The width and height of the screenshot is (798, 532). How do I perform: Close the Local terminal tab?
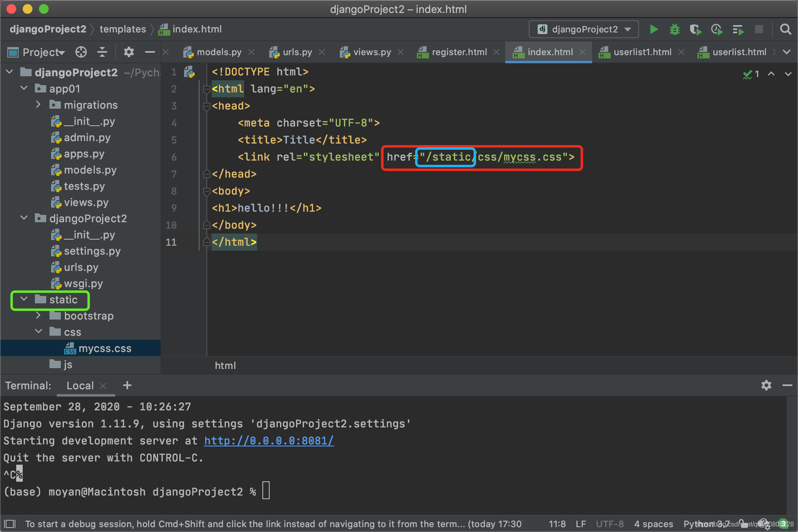(x=103, y=386)
